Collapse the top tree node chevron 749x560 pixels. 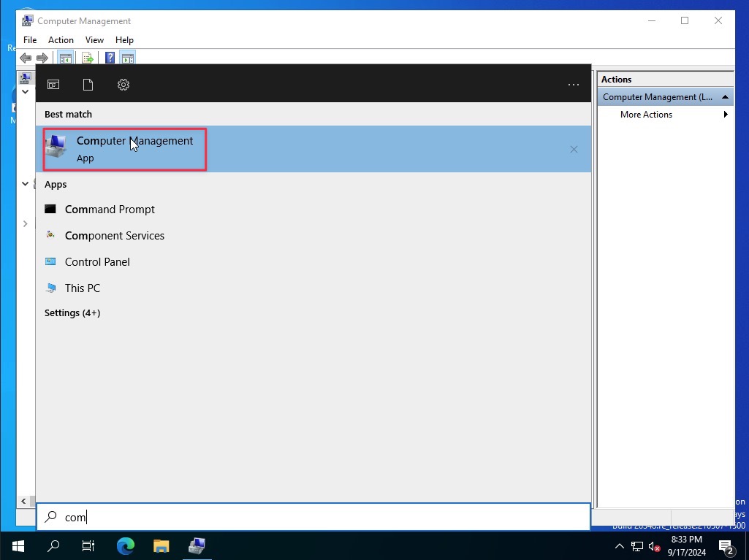click(25, 92)
